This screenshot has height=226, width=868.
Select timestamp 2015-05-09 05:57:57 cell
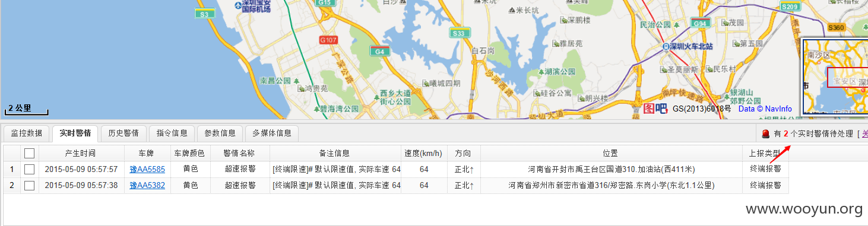pos(81,169)
